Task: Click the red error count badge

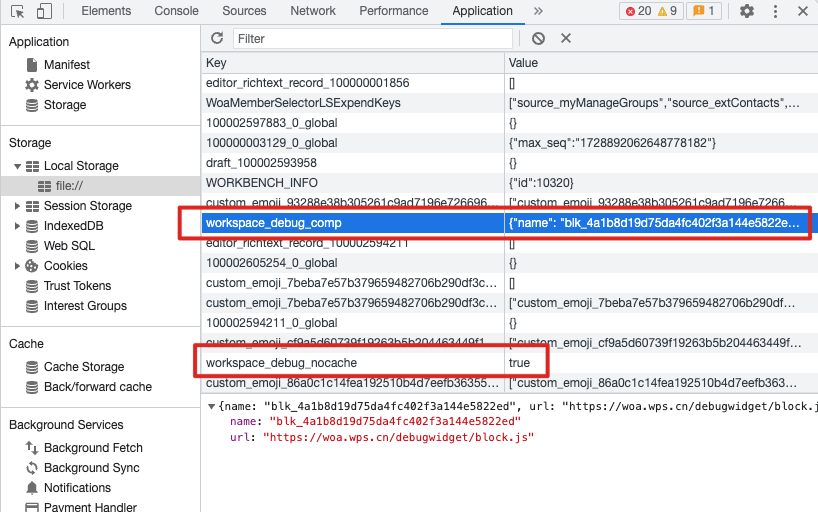Action: (637, 11)
